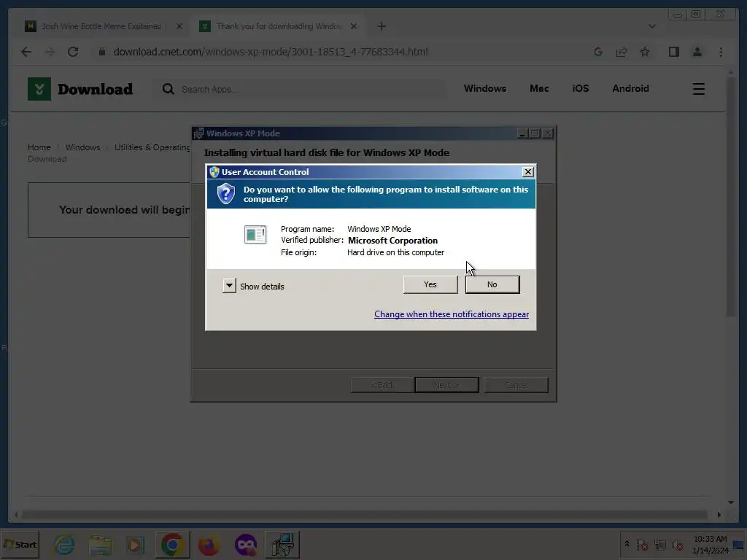
Task: Click network tray icon
Action: (659, 545)
